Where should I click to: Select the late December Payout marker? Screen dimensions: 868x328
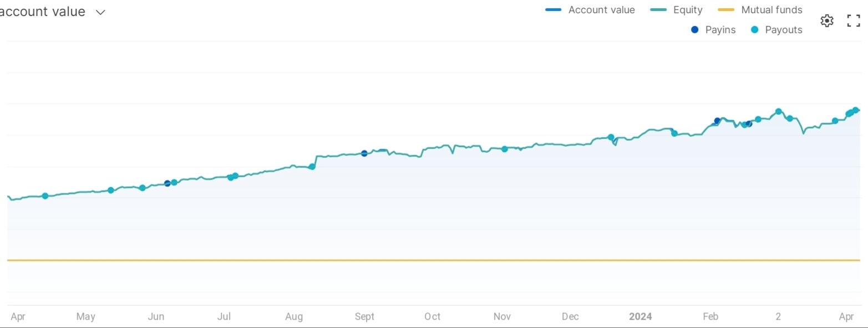611,137
